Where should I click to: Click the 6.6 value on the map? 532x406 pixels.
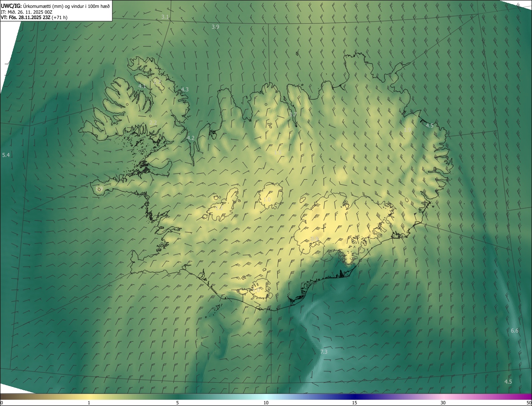[x=515, y=330]
